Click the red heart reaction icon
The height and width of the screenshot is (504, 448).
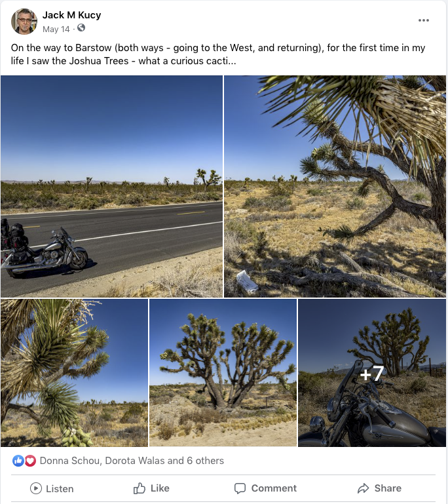(30, 461)
